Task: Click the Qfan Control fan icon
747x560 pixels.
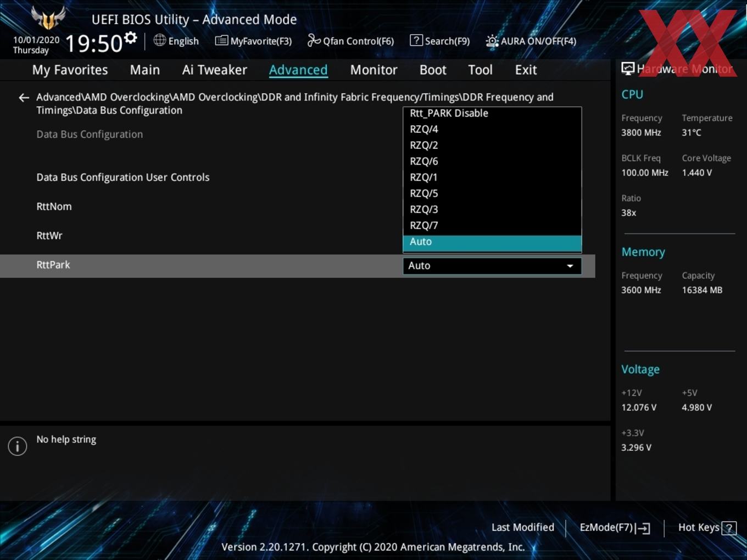Action: pyautogui.click(x=314, y=40)
